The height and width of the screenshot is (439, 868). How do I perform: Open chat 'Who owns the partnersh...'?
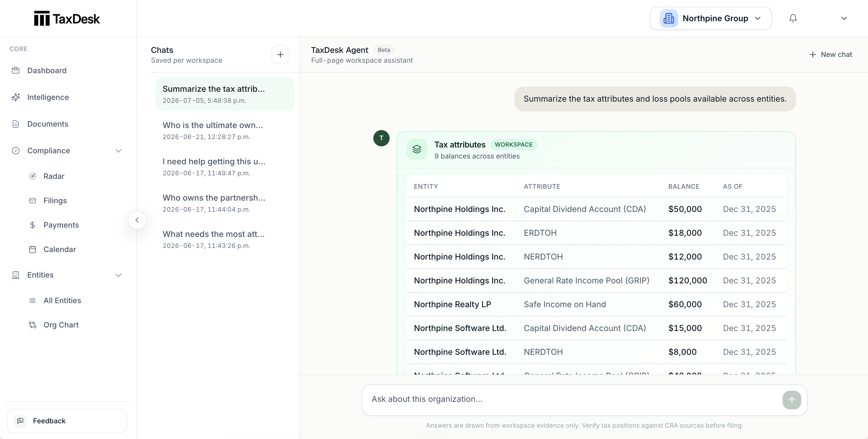(225, 203)
